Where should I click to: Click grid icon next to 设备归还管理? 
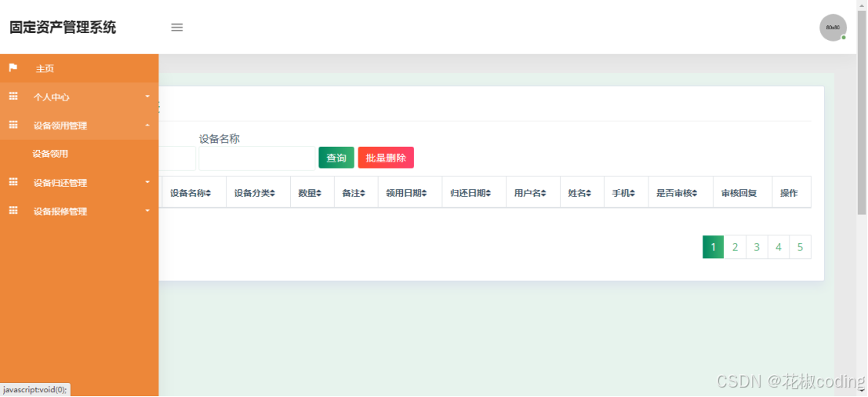13,182
